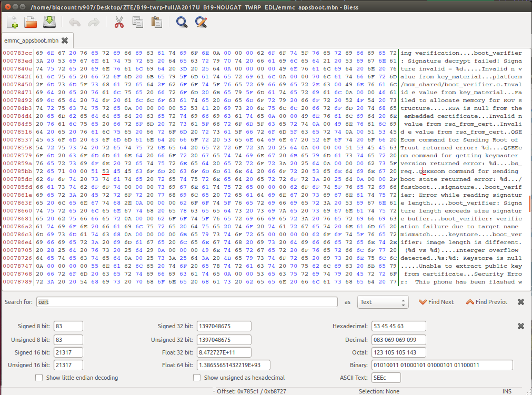The height and width of the screenshot is (395, 532).
Task: Paste using the clipboard icon
Action: tap(156, 22)
